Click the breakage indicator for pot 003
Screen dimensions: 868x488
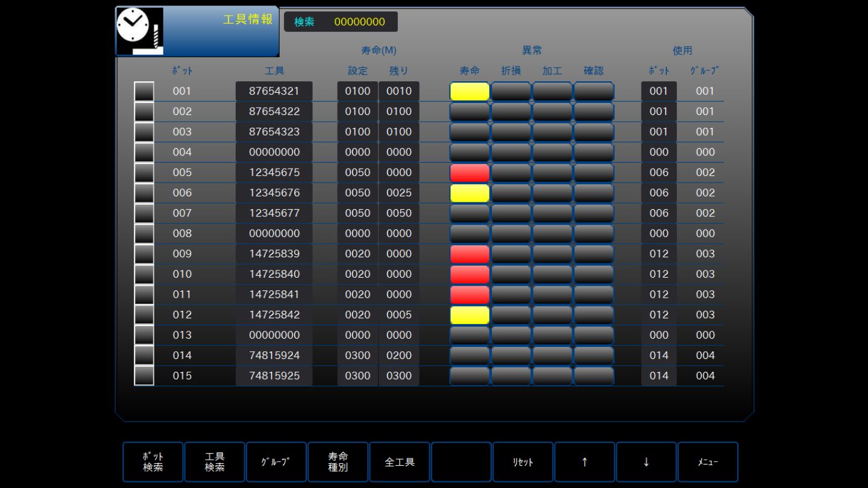[511, 132]
